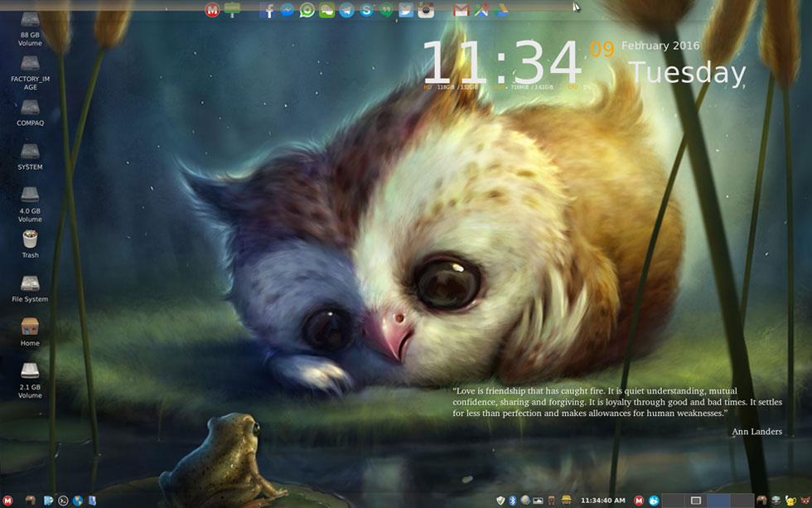Switch to workspace showing a window outline
Screen dimensions: 812x508
(696, 501)
